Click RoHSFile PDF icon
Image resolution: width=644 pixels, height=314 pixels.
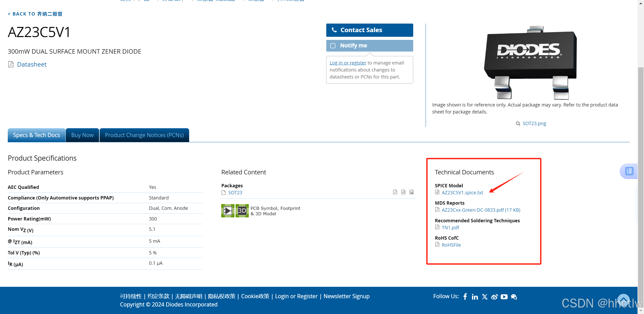point(437,245)
